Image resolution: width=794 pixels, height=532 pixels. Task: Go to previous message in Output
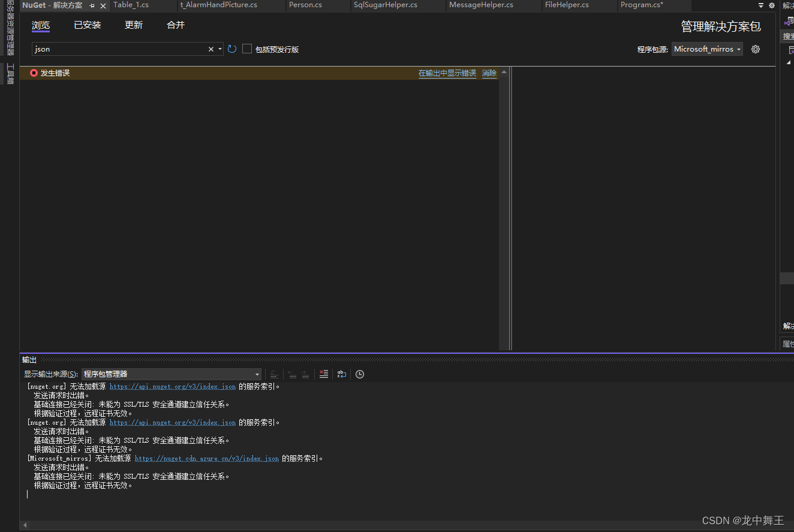pyautogui.click(x=292, y=374)
